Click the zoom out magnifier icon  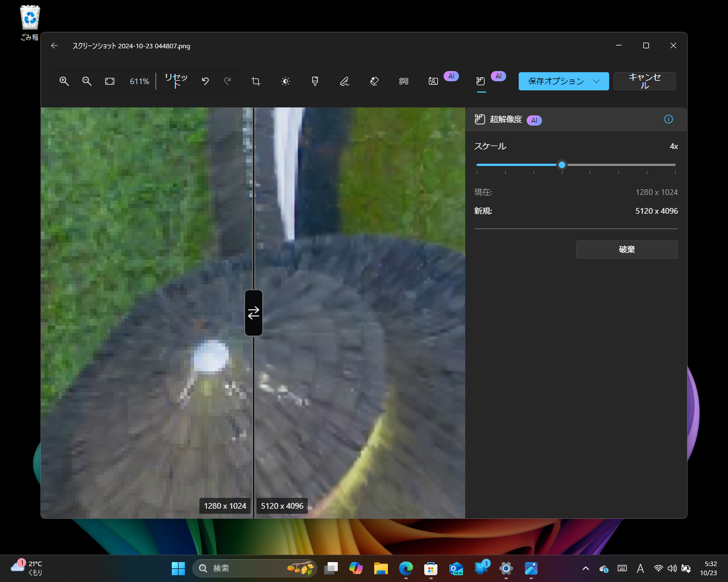point(87,81)
